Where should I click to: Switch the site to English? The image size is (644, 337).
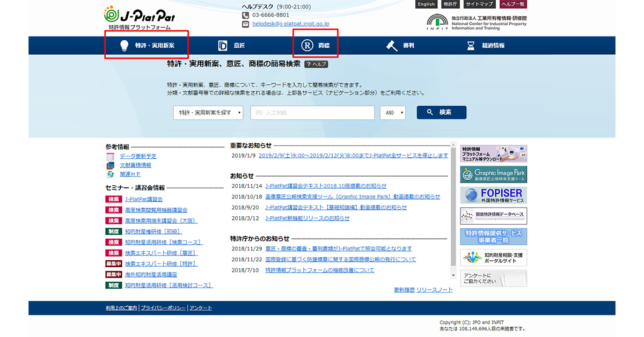426,4
